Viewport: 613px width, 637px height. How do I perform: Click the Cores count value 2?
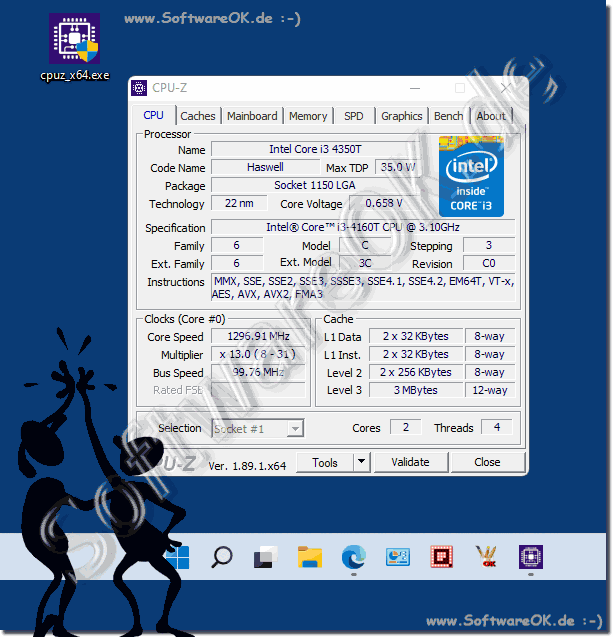click(x=405, y=427)
